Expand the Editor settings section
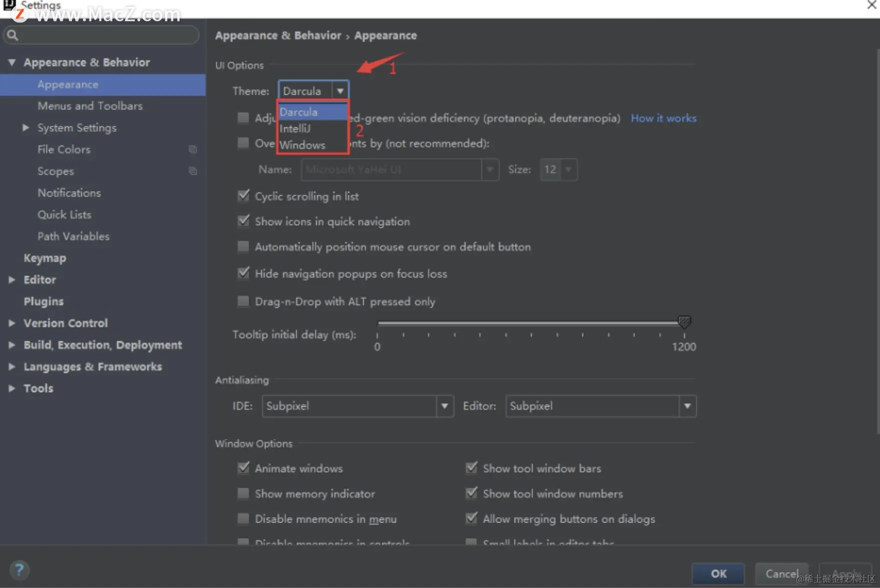The height and width of the screenshot is (588, 880). [x=11, y=280]
